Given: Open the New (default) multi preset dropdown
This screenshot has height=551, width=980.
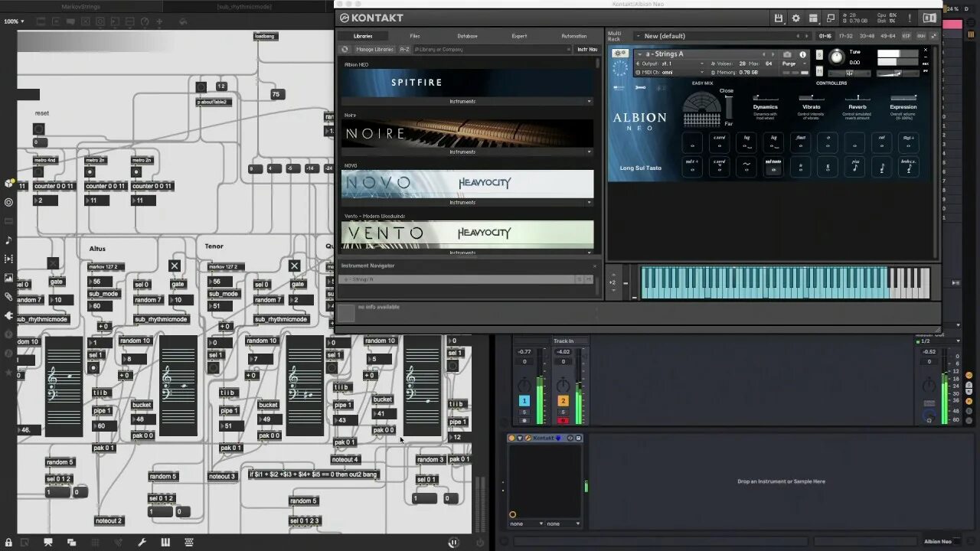Looking at the screenshot, I should point(721,36).
